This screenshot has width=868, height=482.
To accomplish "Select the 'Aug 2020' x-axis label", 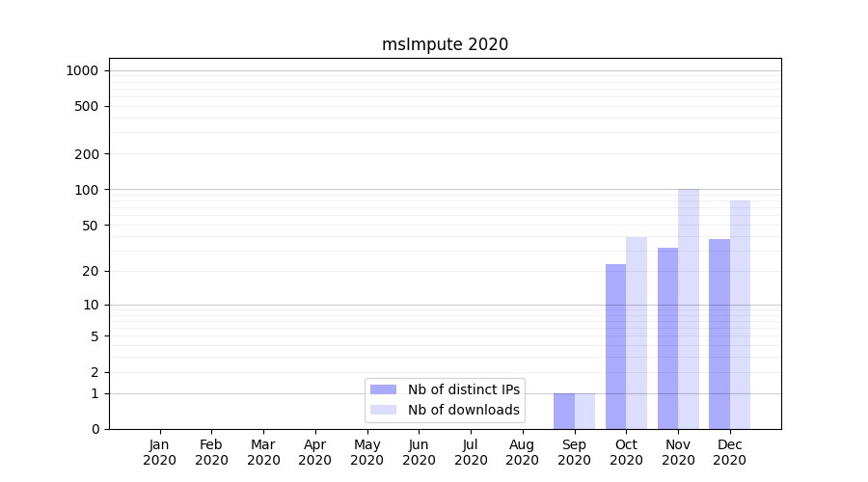I will (522, 452).
